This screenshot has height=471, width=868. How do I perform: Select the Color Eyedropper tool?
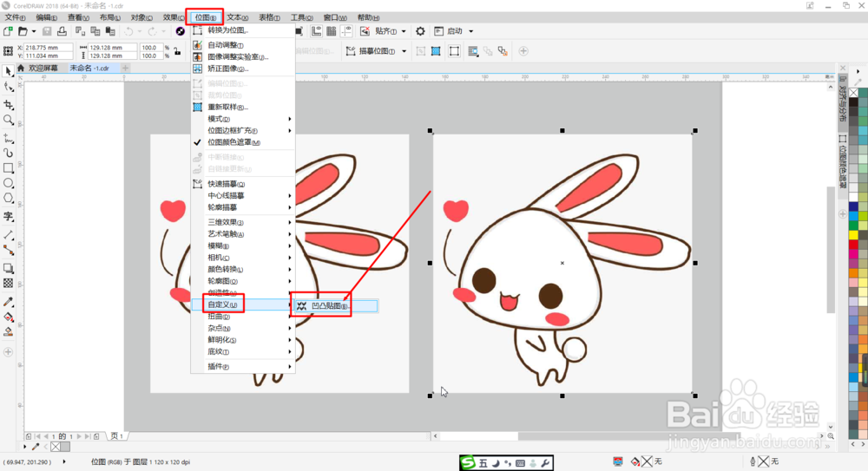[9, 302]
